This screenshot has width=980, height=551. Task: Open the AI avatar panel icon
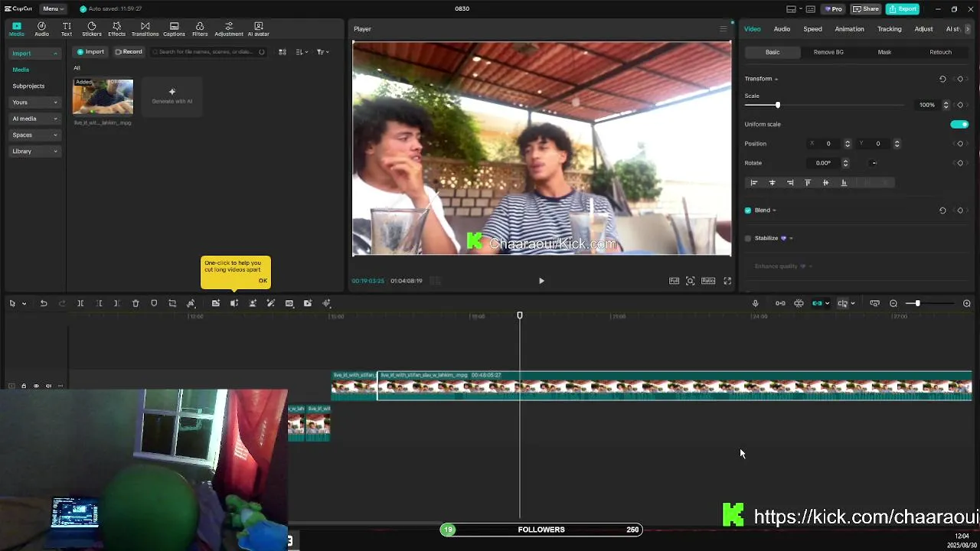click(258, 29)
